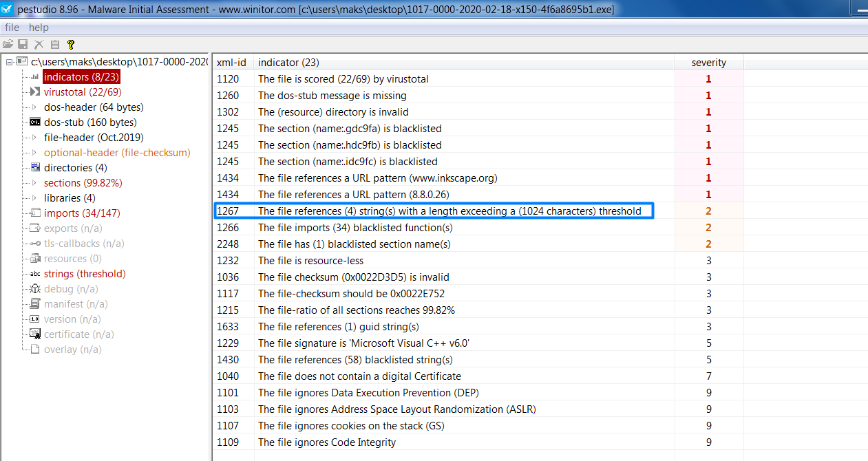Image resolution: width=868 pixels, height=461 pixels.
Task: Click the bar-chart icon beside indicators
Action: (x=34, y=77)
